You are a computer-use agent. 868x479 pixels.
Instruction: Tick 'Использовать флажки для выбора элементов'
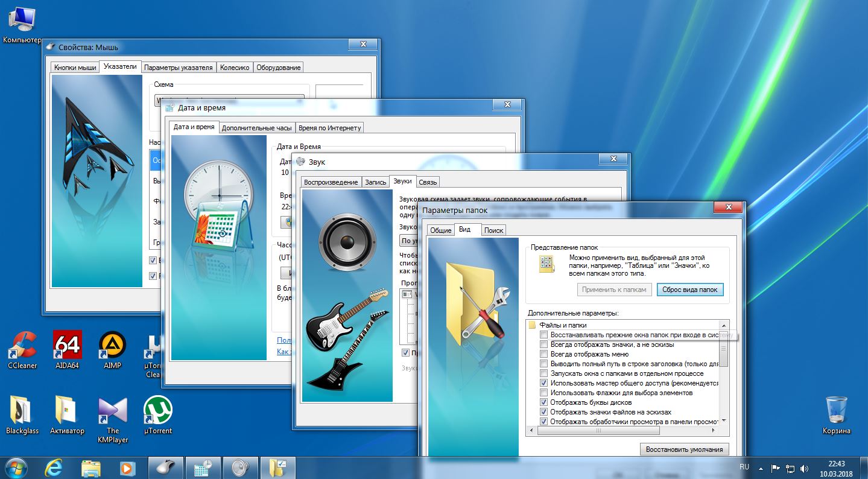[544, 393]
